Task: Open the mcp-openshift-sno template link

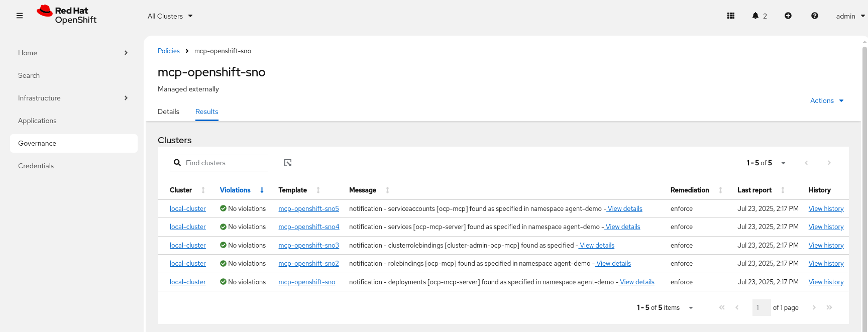Action: pos(307,282)
